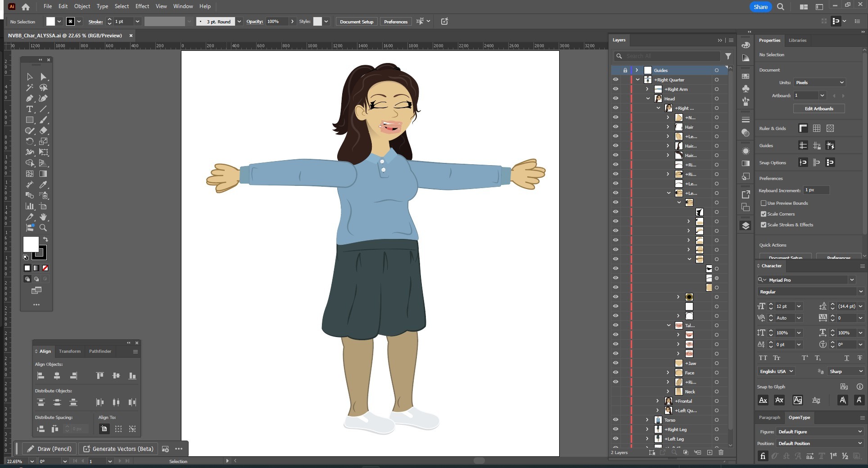Select the Type tool
The width and height of the screenshot is (868, 468).
click(x=30, y=109)
